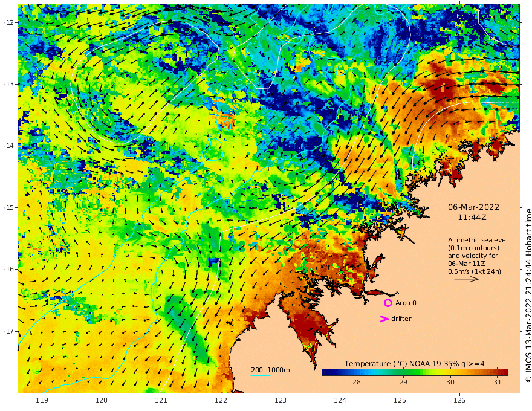Click the latitude label -15
The image size is (532, 411).
[9, 207]
